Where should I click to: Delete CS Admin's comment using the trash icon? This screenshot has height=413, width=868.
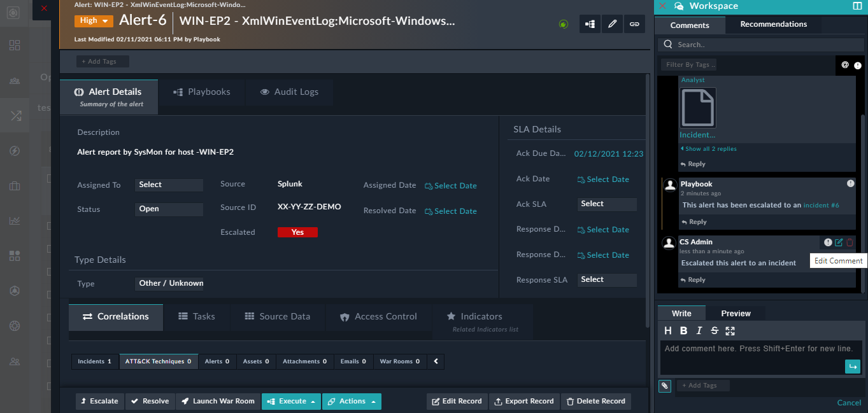point(850,242)
